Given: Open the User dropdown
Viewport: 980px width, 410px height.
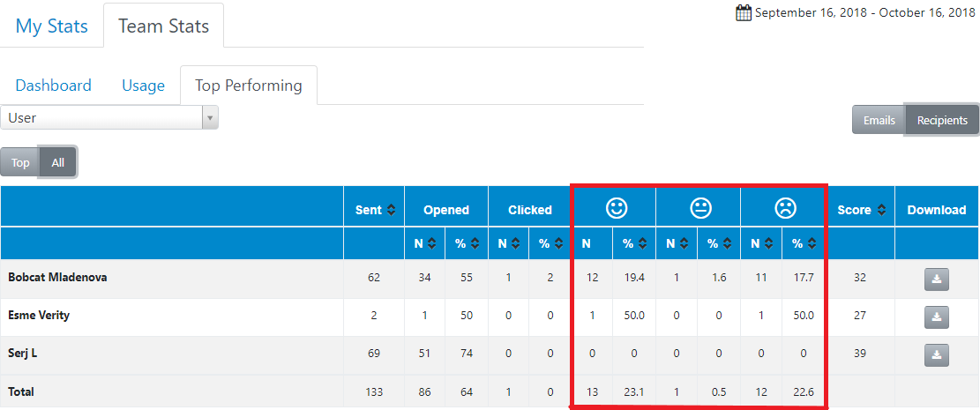Looking at the screenshot, I should (109, 117).
